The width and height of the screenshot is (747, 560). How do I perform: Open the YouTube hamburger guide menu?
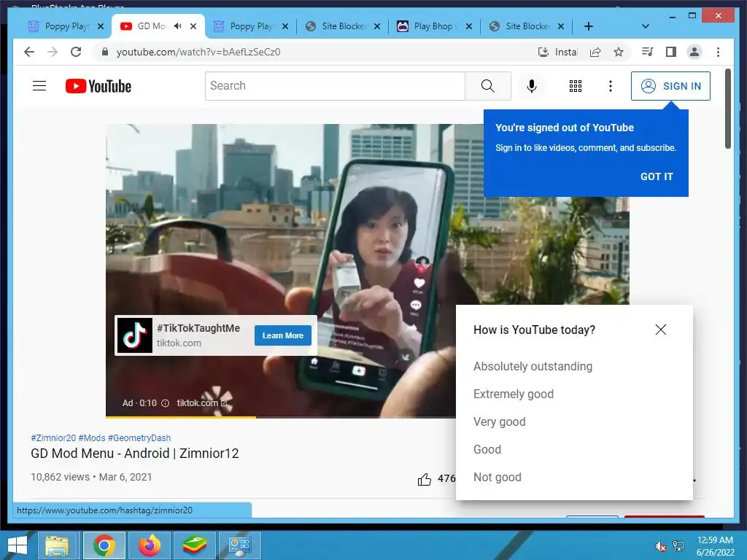pos(39,86)
